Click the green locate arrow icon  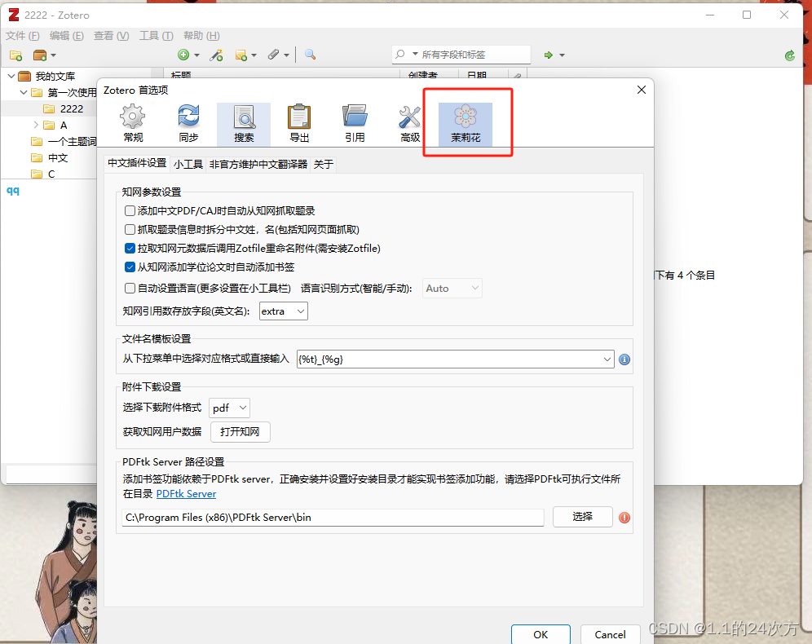tap(549, 55)
